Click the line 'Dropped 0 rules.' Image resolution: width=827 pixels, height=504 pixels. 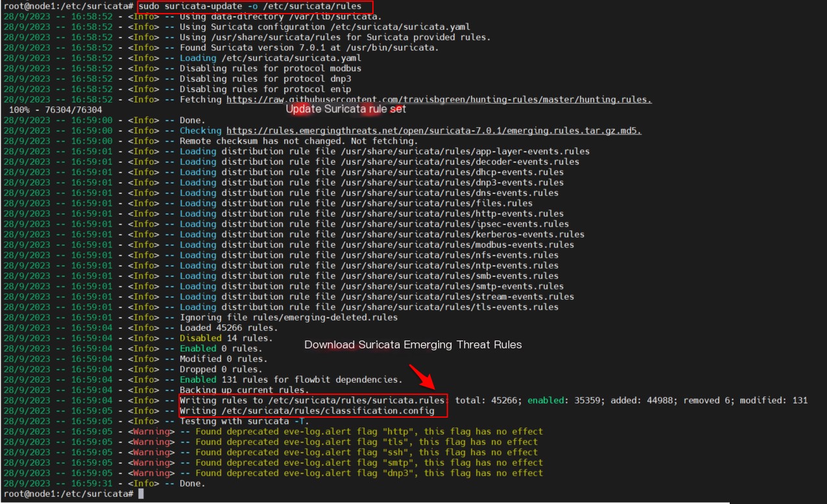[221, 369]
